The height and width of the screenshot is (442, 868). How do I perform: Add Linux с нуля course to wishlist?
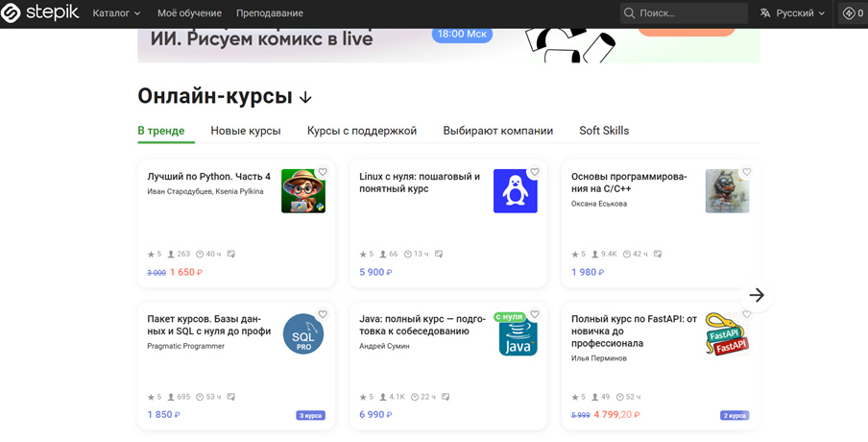pyautogui.click(x=535, y=172)
